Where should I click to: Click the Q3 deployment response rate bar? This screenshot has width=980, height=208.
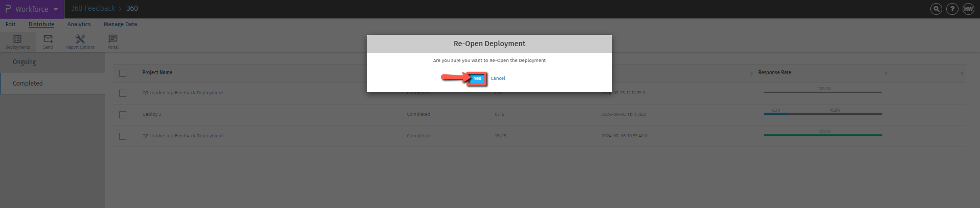822,92
